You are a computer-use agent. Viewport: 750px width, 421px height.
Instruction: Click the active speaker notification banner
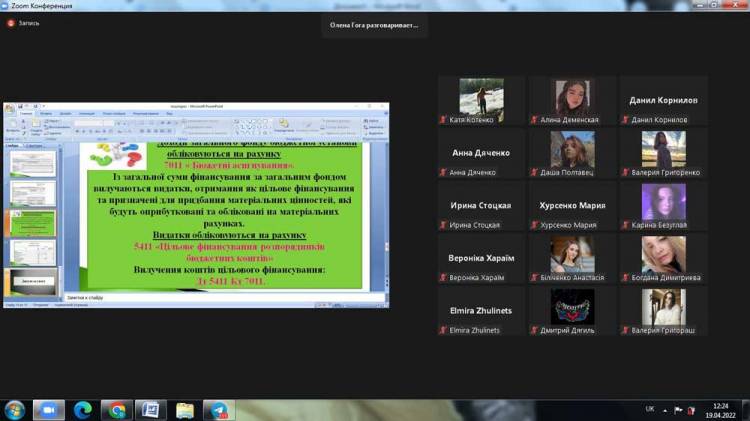(374, 25)
